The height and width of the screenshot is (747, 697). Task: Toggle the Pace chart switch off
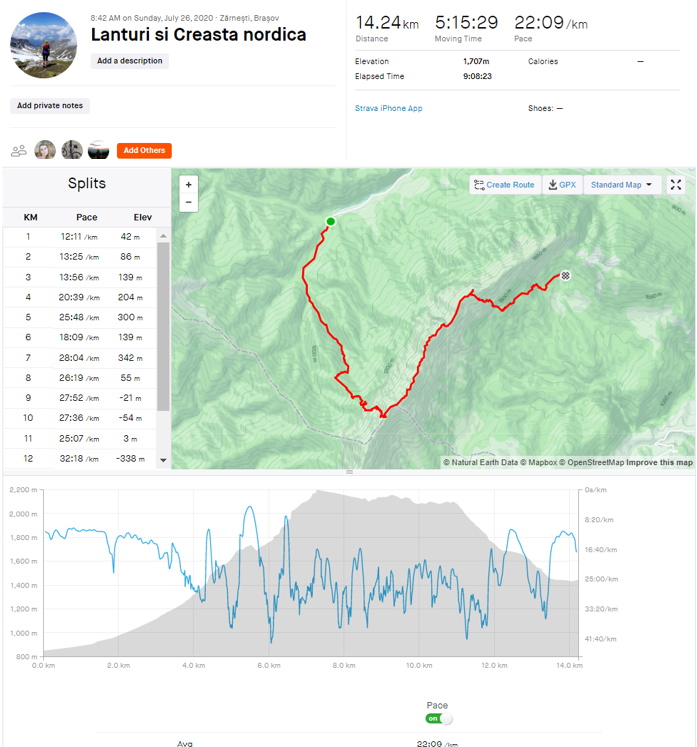[438, 718]
